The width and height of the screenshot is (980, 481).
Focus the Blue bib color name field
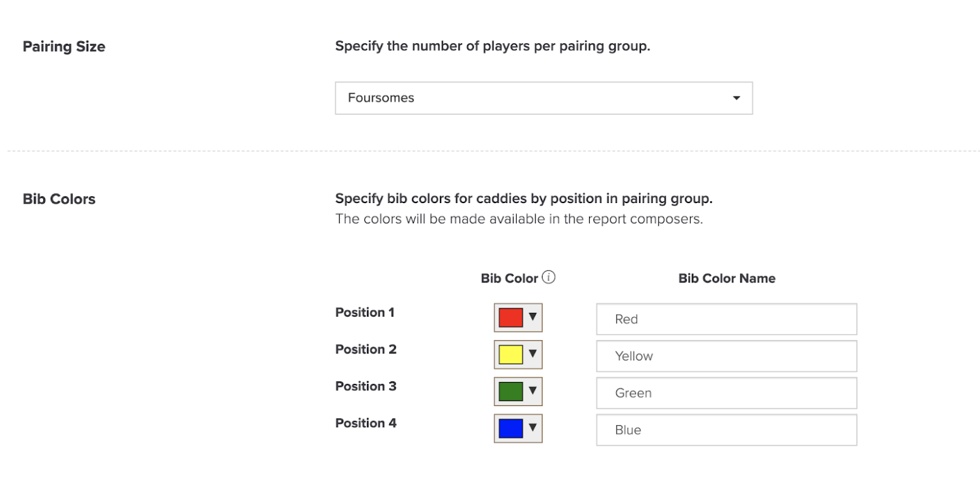(727, 430)
